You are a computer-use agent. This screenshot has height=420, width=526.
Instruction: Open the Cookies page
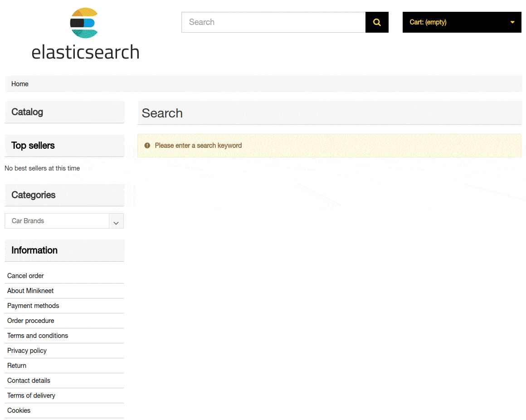(19, 410)
